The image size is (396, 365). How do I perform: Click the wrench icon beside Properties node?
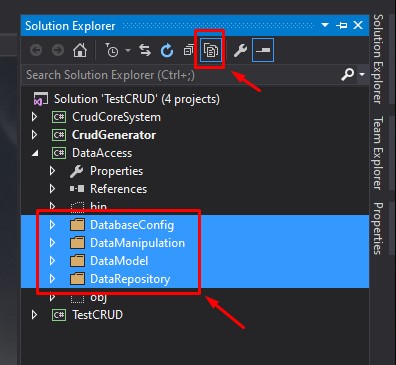[77, 171]
